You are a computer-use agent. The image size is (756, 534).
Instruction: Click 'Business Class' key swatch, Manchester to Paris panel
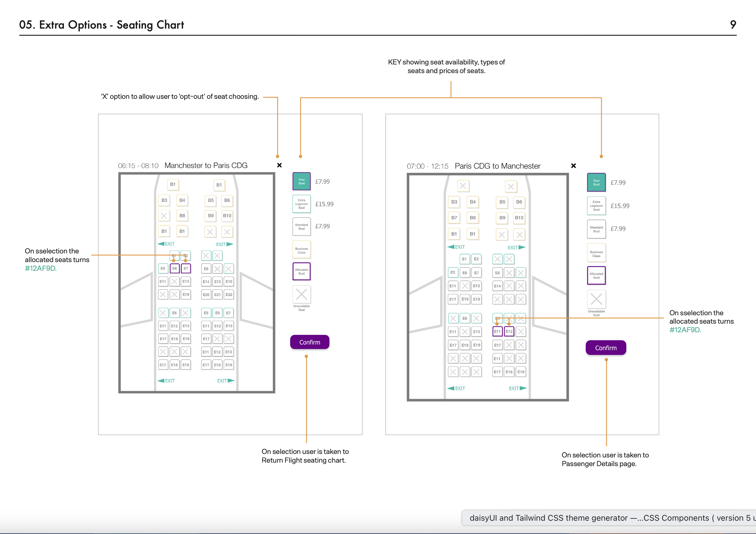point(302,249)
